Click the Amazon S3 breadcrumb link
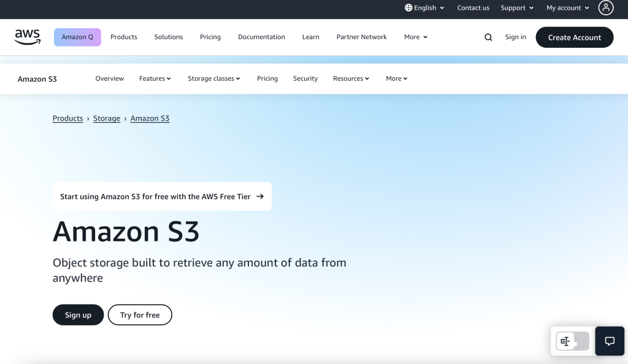 (150, 118)
